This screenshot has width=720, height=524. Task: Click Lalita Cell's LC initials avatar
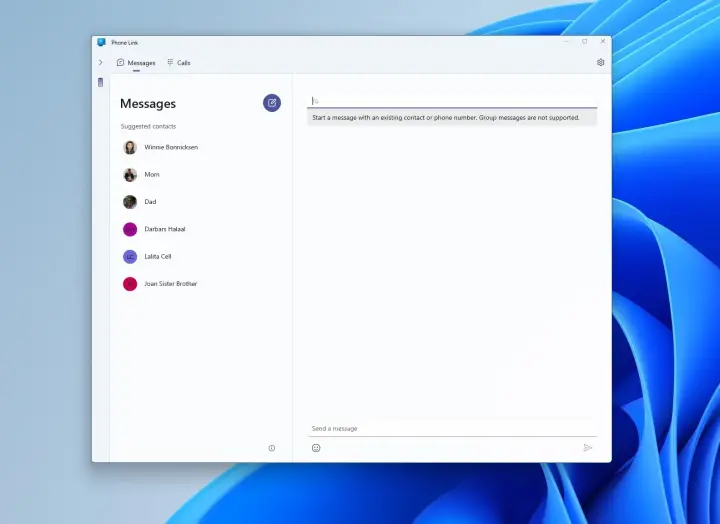click(x=130, y=257)
